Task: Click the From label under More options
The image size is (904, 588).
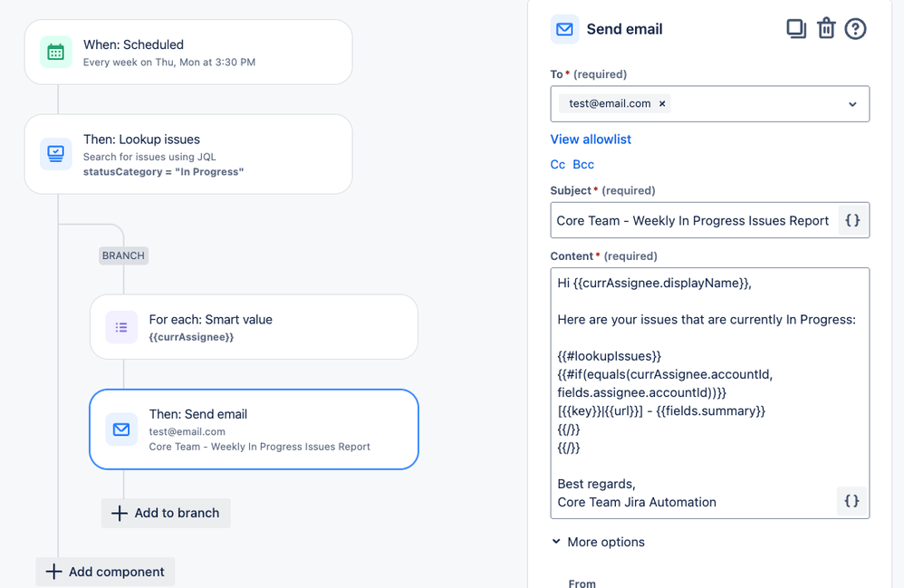Action: click(x=582, y=583)
